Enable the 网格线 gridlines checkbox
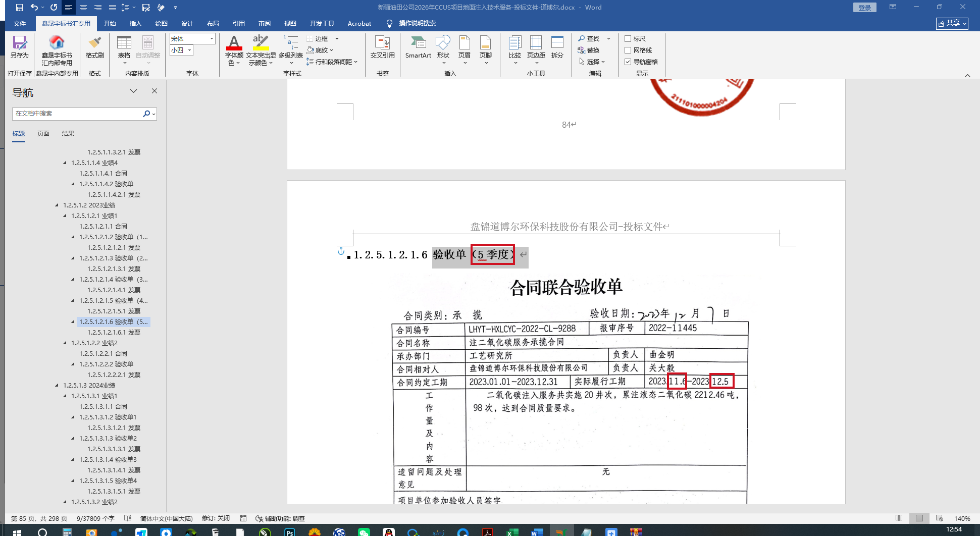The image size is (980, 536). 628,50
